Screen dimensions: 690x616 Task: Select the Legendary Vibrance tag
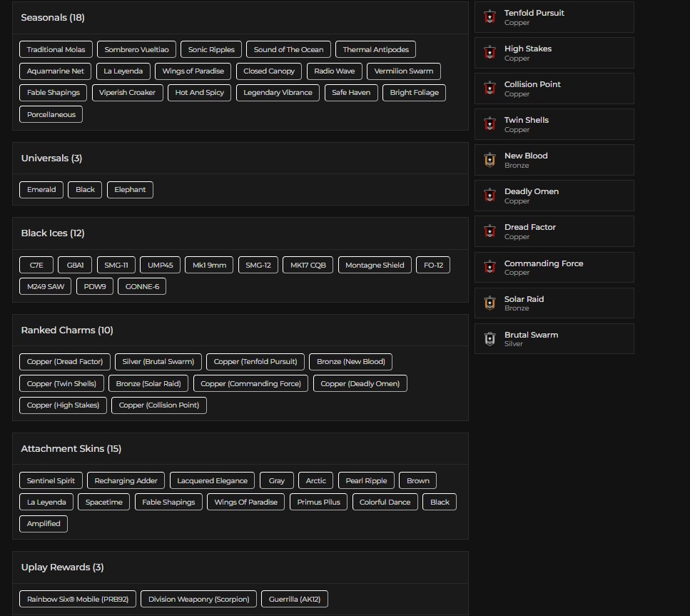pos(278,93)
